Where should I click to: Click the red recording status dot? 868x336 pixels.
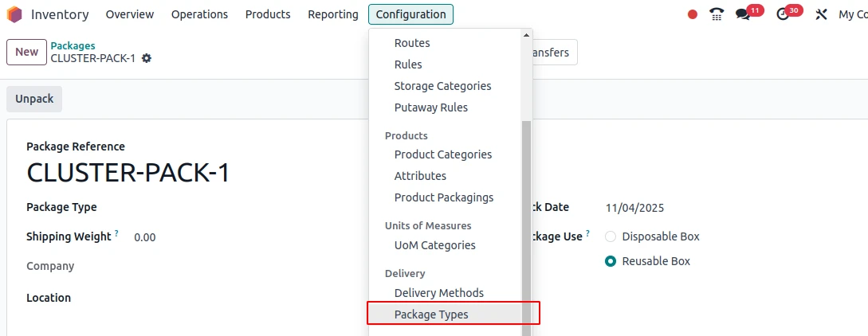(x=693, y=14)
